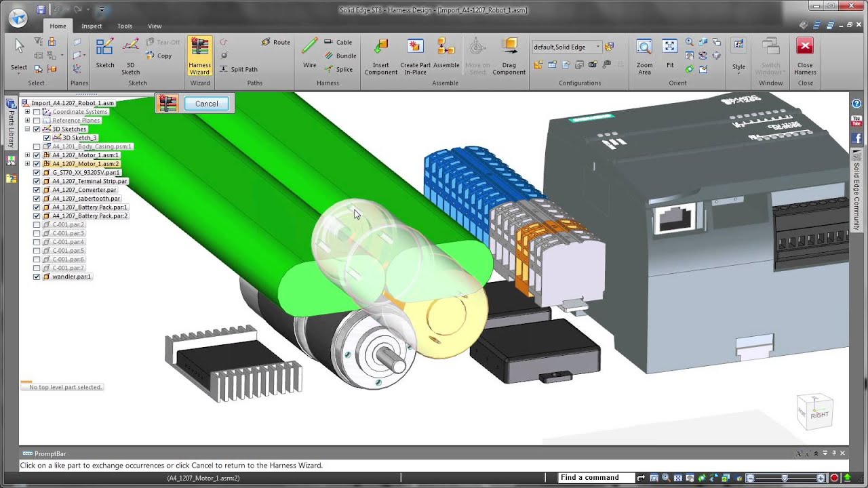Screen dimensions: 868x488
Task: Click the Close Harness button
Action: [805, 56]
